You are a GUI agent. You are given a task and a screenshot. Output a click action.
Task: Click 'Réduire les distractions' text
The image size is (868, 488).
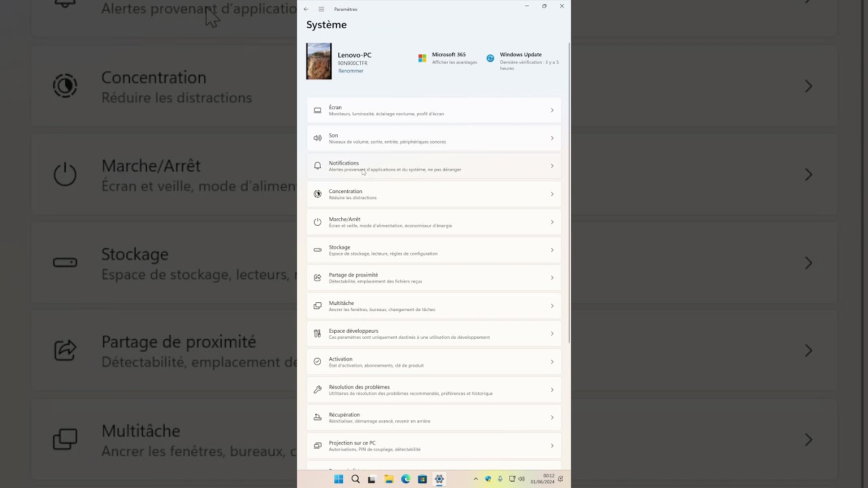tap(353, 198)
